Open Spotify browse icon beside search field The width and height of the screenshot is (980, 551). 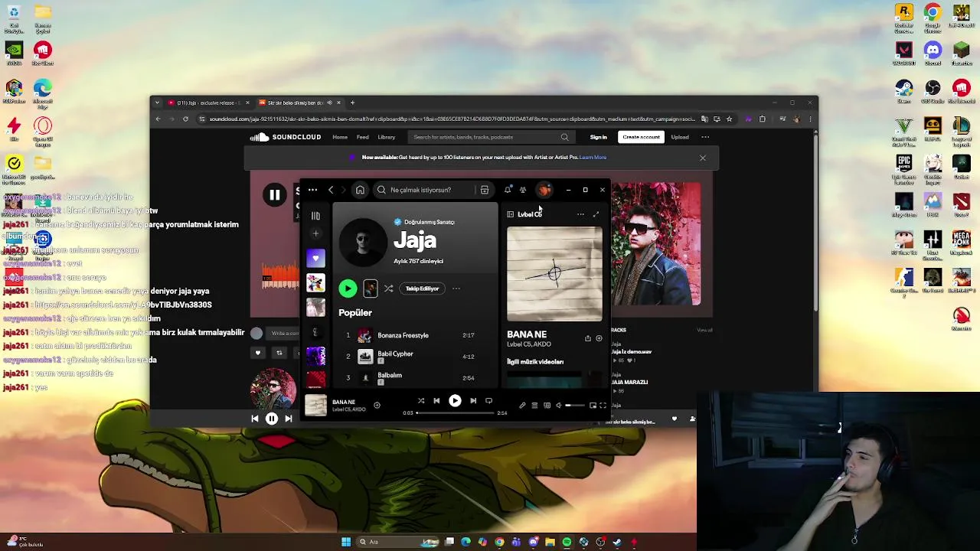pyautogui.click(x=485, y=190)
